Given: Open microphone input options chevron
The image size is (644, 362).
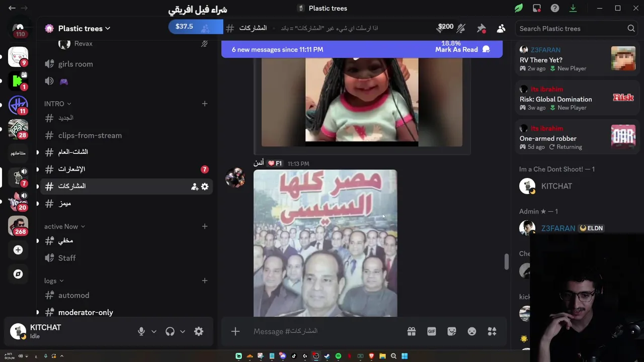Looking at the screenshot, I should pos(154,331).
